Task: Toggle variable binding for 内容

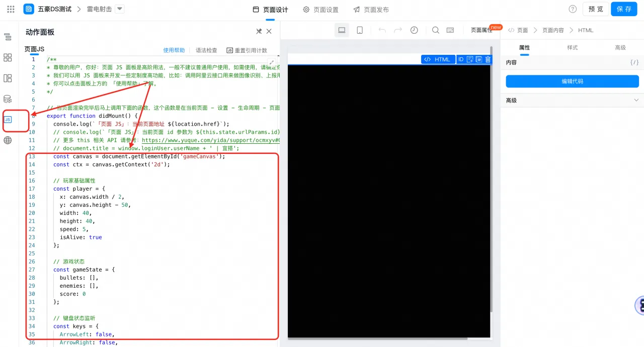Action: click(634, 62)
